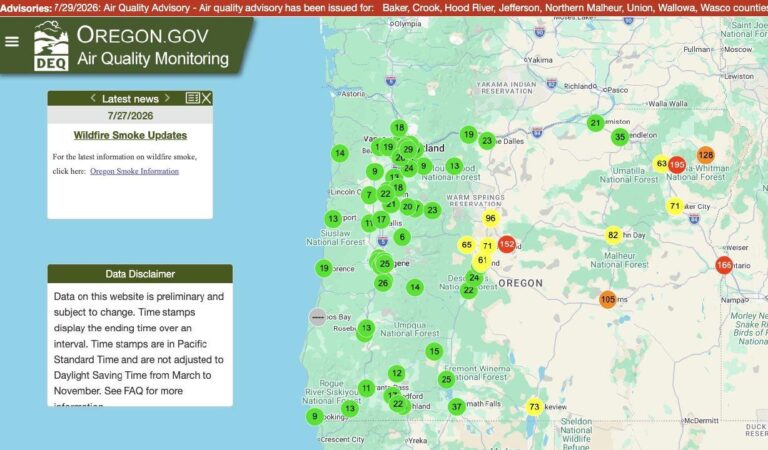Screen dimensions: 768x450
Task: Select the green 21 marker near Hermiston
Action: coord(595,123)
